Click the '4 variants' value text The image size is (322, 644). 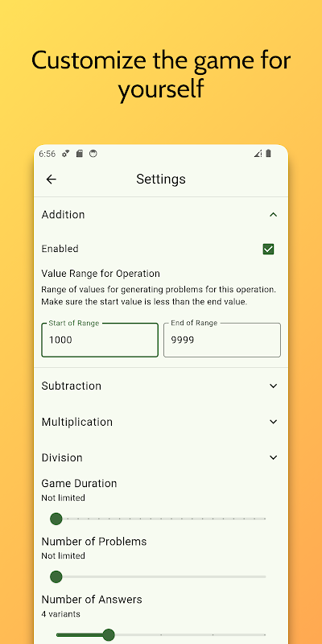61,614
